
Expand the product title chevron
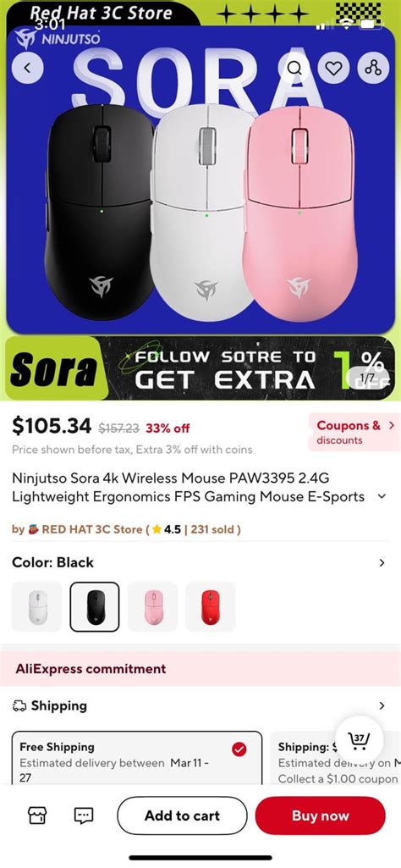[381, 496]
